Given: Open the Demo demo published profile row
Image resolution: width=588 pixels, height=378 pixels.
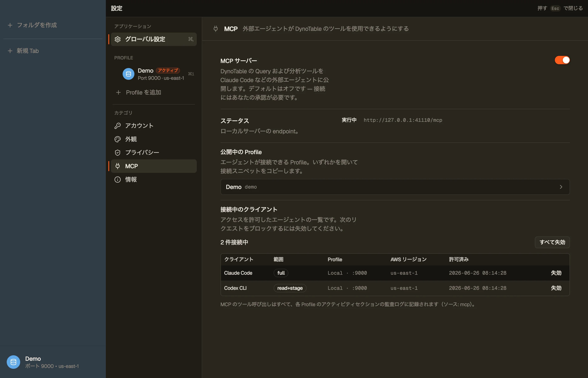Looking at the screenshot, I should (395, 187).
